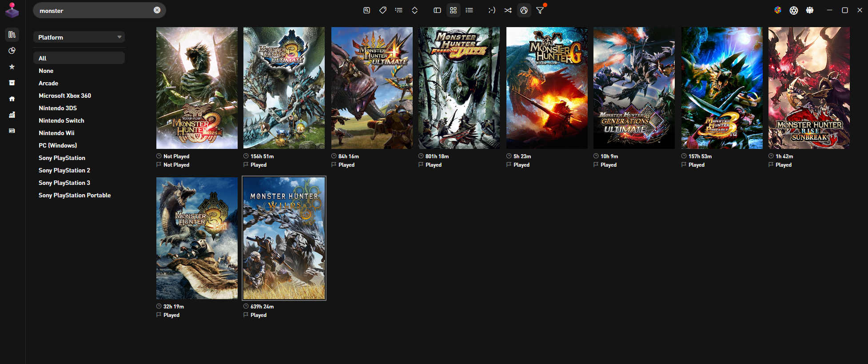Switch to the list view
868x364 pixels.
coord(470,10)
